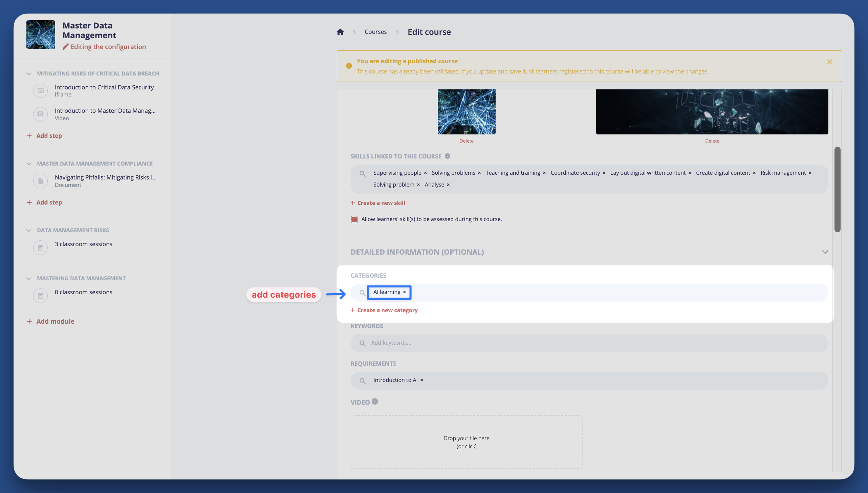The width and height of the screenshot is (868, 493).
Task: Remove the Lay out digital written content tag
Action: [x=690, y=173]
